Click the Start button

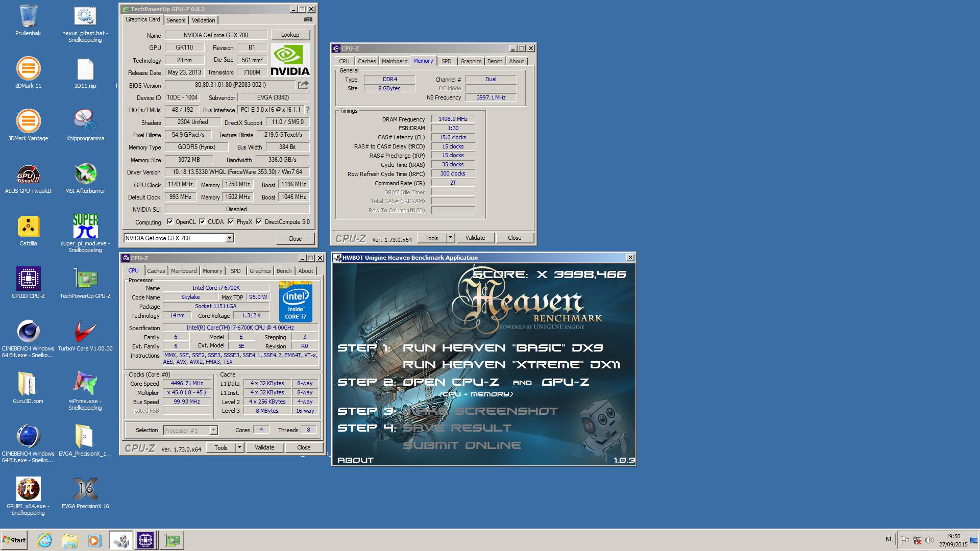(x=14, y=540)
